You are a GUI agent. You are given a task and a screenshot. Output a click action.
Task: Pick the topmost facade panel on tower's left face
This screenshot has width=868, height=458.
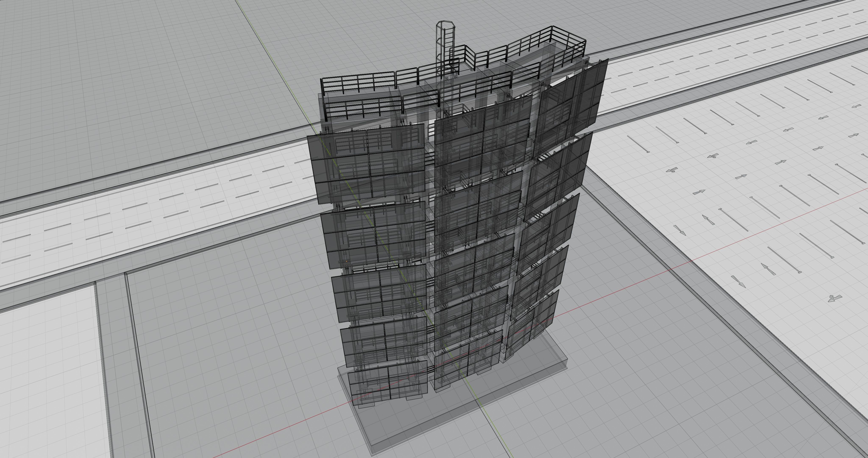coord(366,164)
